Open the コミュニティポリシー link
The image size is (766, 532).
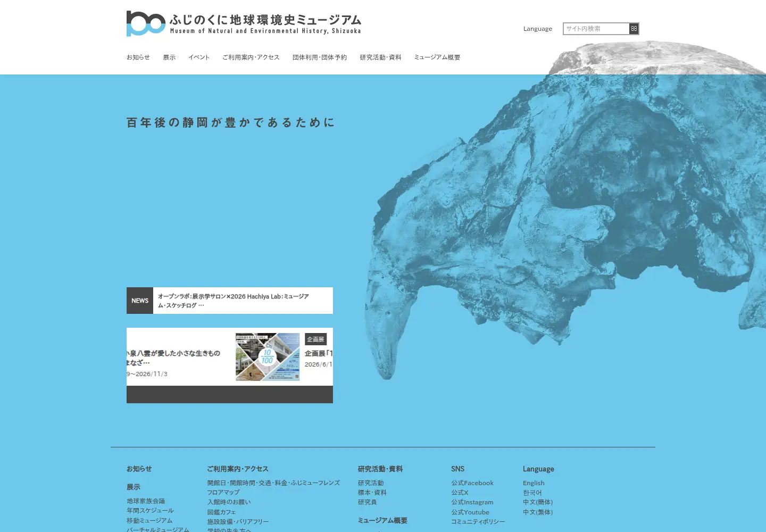pyautogui.click(x=478, y=521)
